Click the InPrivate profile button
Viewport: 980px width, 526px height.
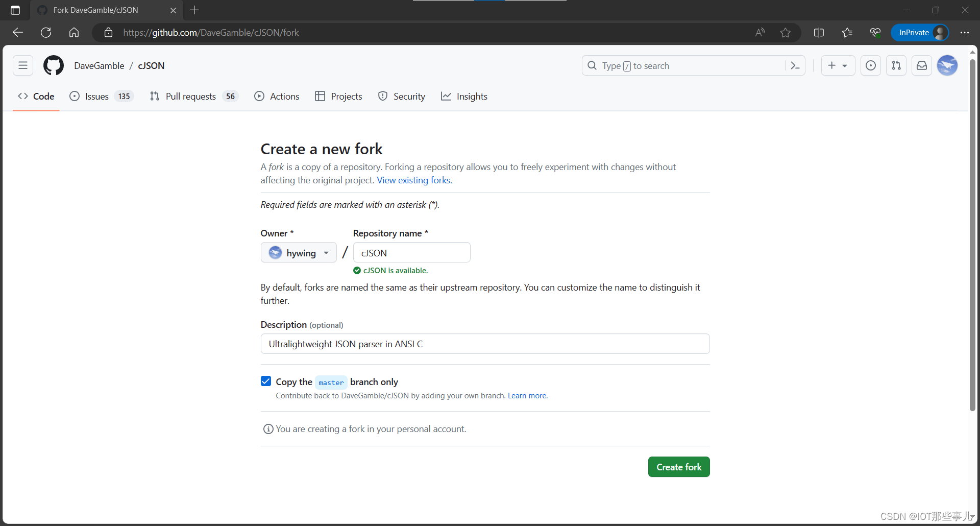tap(920, 33)
